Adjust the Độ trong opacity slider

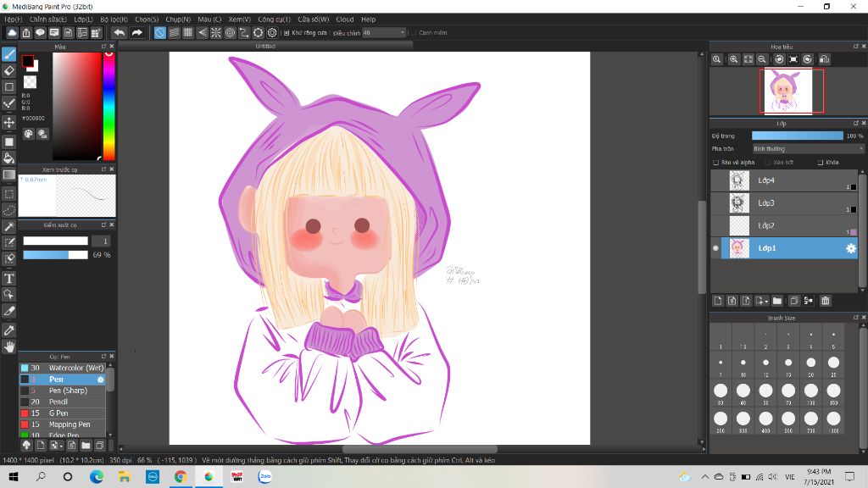click(x=797, y=136)
